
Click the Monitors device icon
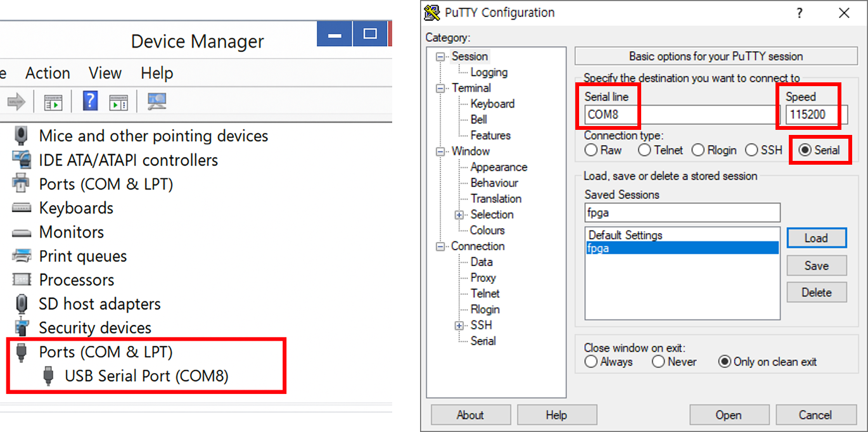(x=22, y=232)
